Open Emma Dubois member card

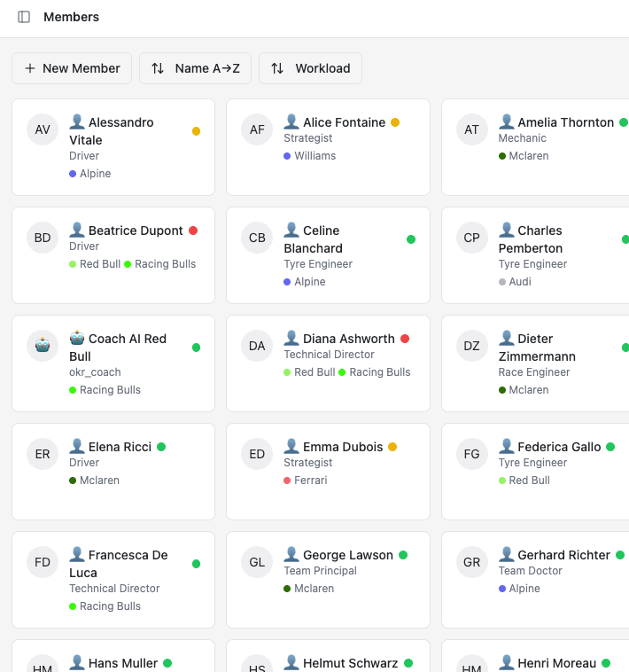(328, 472)
